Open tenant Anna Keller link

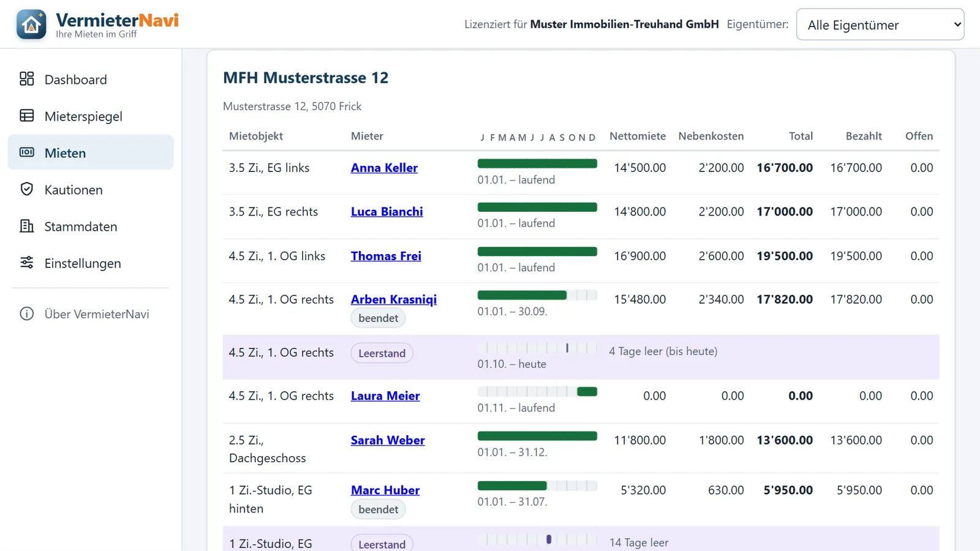pos(384,168)
